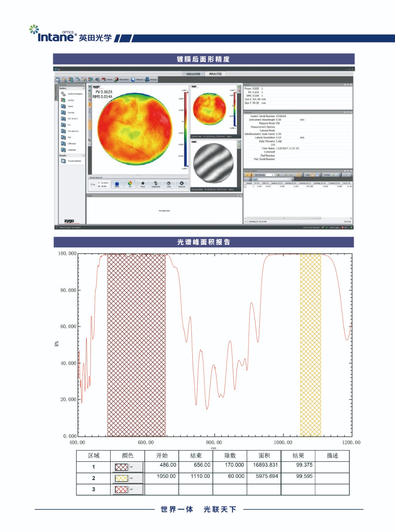This screenshot has height=532, width=395.
Task: Click the Measure toolbar button
Action: (x=137, y=79)
